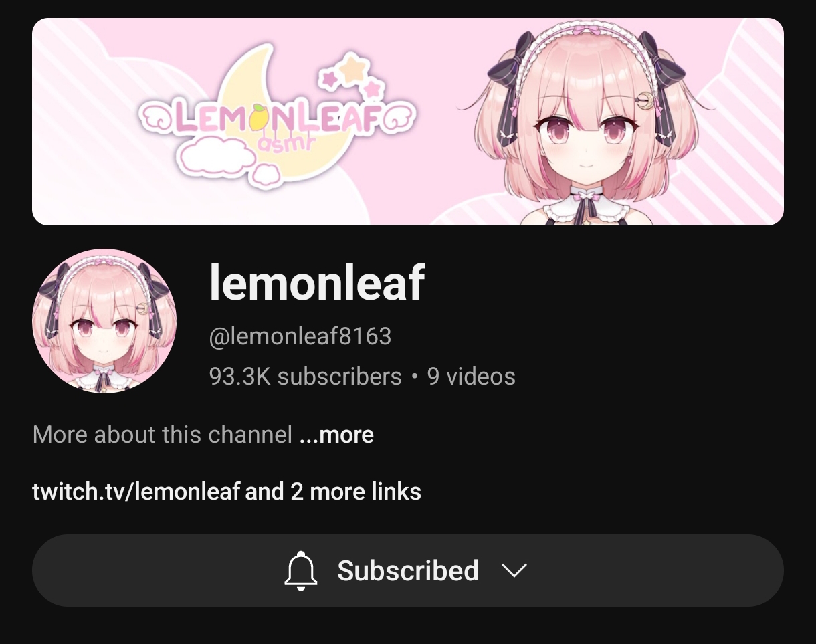Screen dimensions: 816x644
Task: Open the lemonleaf circular profile avatar
Action: (x=104, y=320)
